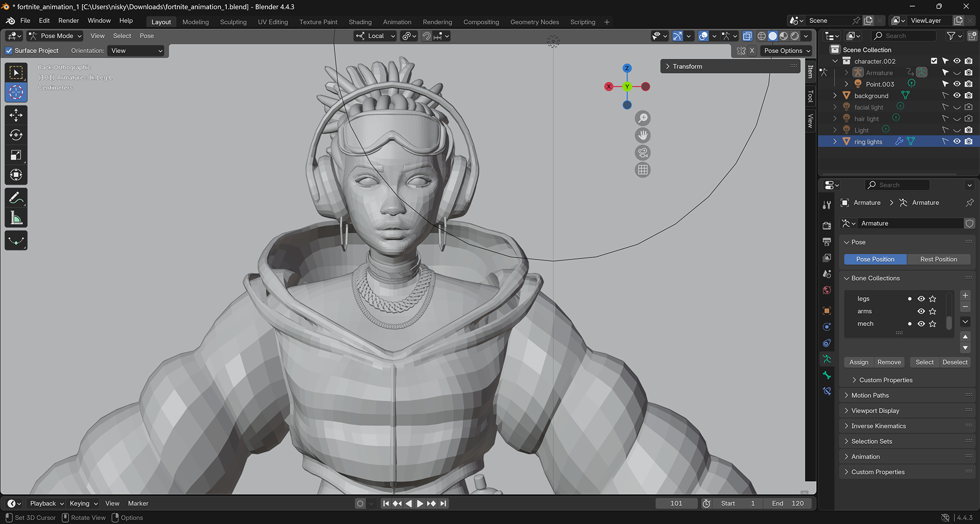Select the Select Box tool

coord(16,73)
